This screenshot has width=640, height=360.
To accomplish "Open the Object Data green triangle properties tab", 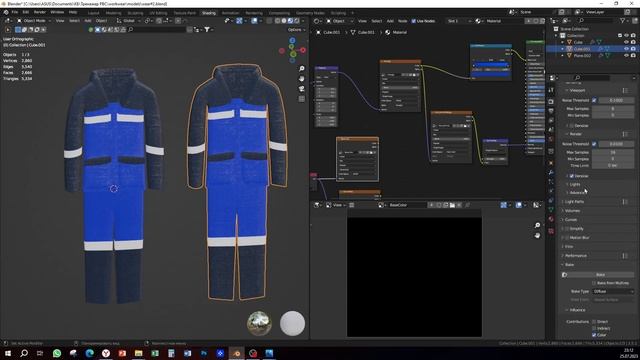I will [x=551, y=209].
